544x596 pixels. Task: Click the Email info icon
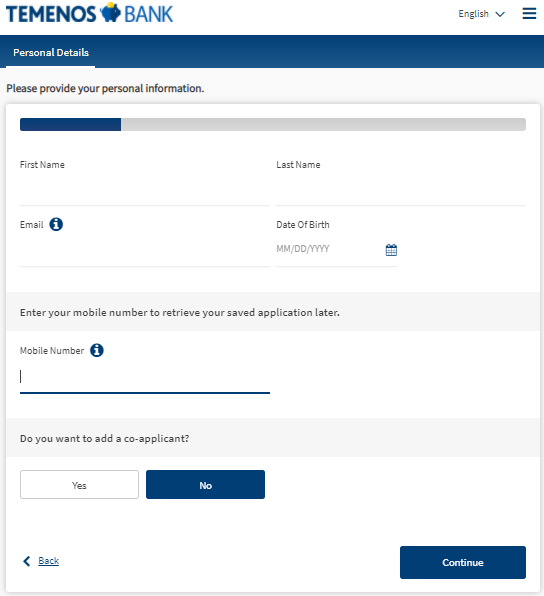tap(56, 224)
